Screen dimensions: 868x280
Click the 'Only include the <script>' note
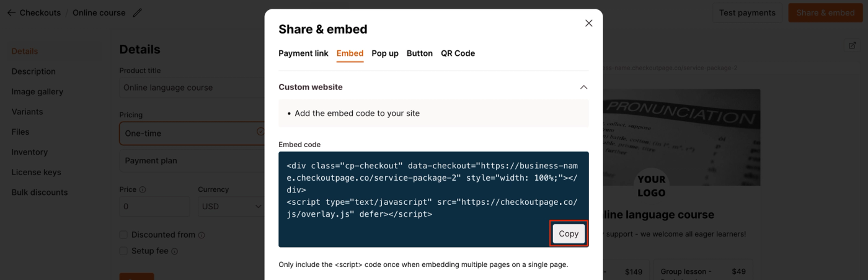423,264
